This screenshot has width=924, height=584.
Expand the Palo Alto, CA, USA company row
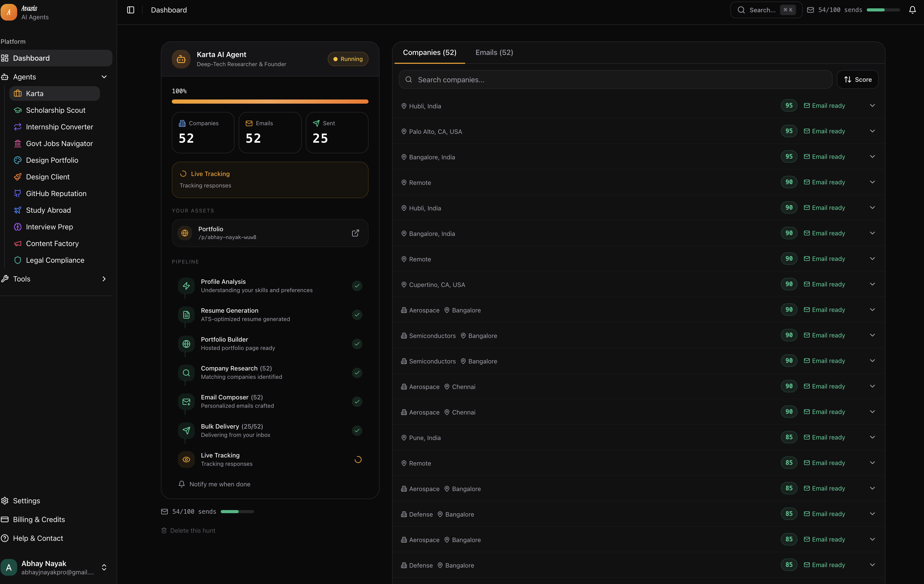coord(872,131)
